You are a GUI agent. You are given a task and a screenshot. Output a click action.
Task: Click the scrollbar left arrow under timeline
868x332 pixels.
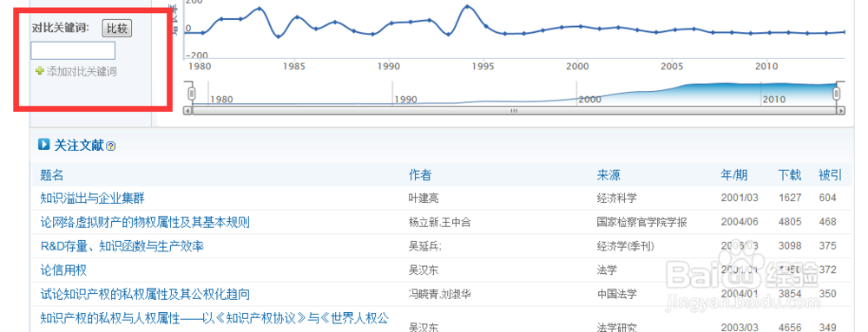(x=187, y=110)
